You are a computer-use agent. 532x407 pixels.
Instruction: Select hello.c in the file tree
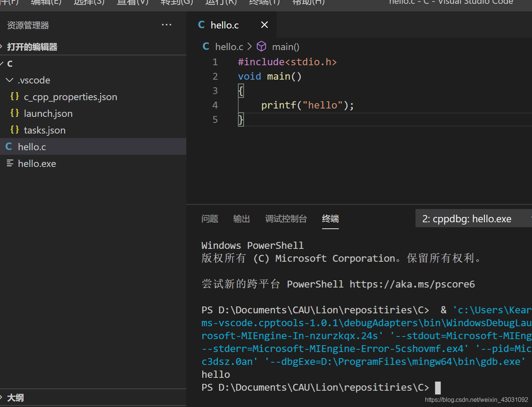[93, 147]
